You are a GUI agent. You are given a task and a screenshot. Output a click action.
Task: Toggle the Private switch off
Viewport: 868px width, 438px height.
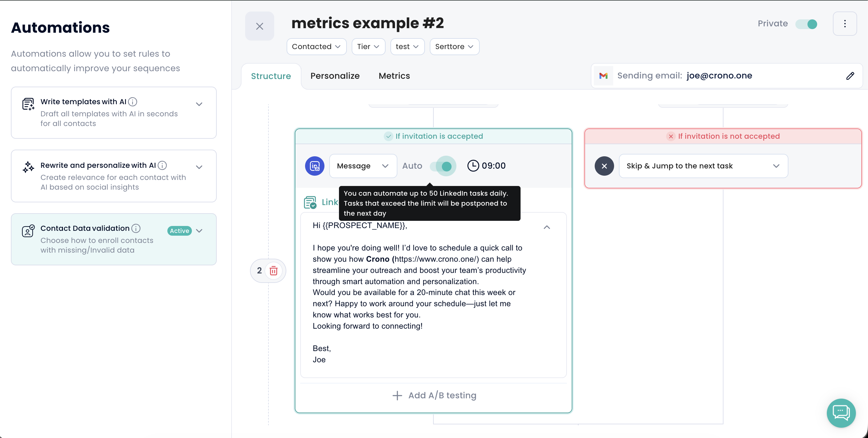(807, 24)
